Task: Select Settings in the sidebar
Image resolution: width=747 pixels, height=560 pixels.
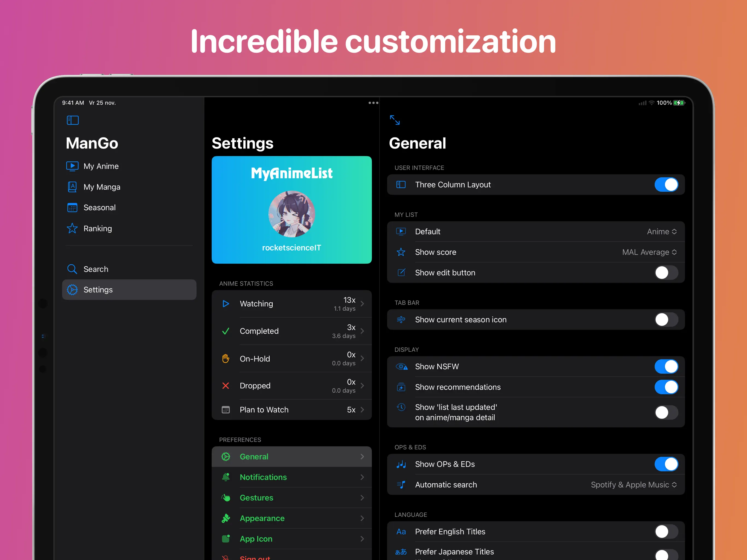Action: [x=129, y=290]
